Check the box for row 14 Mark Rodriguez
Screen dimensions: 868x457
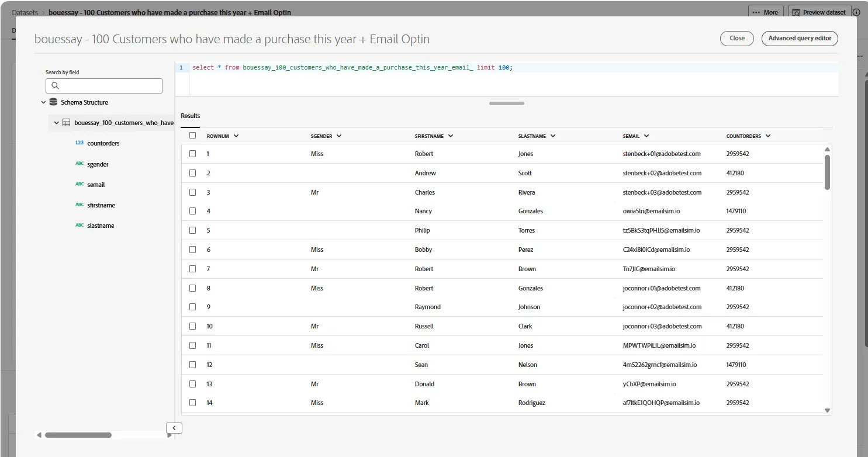click(192, 403)
